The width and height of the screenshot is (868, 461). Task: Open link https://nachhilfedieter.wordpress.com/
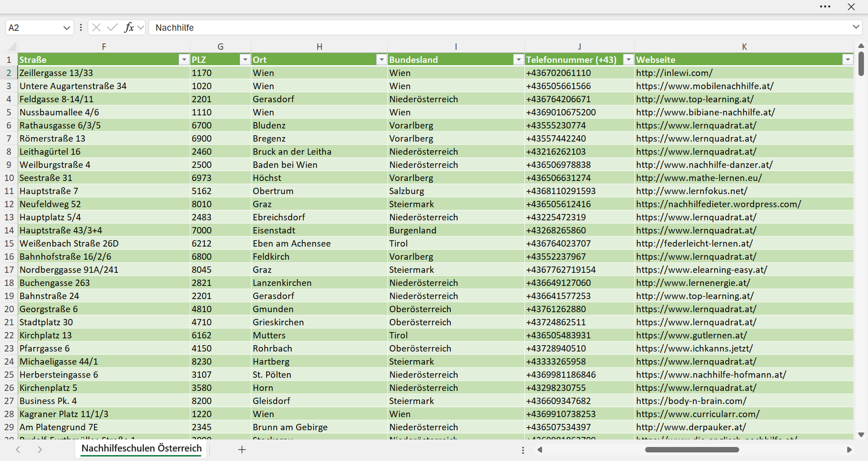719,204
